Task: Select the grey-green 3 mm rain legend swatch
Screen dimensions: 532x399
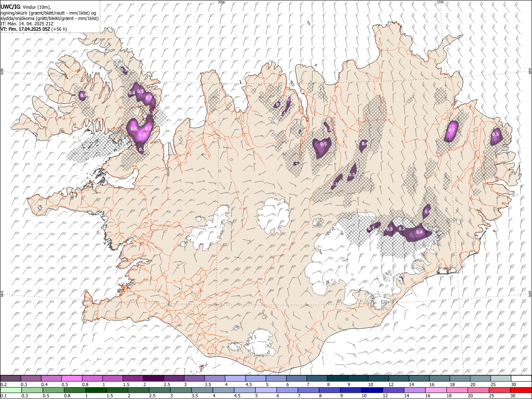Action: tap(181, 390)
